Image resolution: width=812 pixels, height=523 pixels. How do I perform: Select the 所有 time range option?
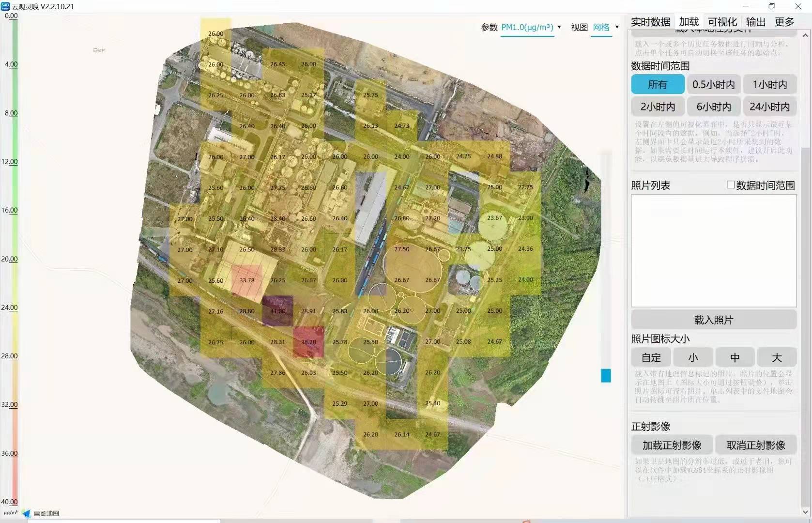(x=658, y=84)
